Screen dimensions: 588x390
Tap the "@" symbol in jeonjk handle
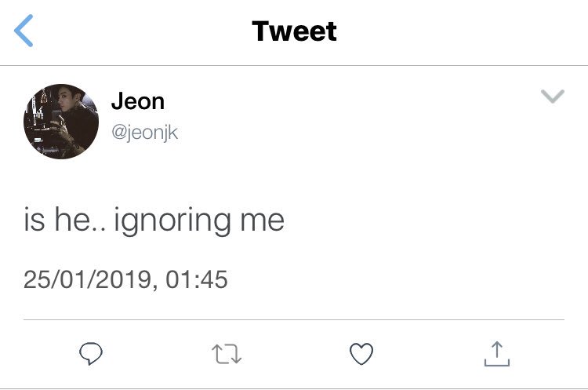click(x=118, y=133)
